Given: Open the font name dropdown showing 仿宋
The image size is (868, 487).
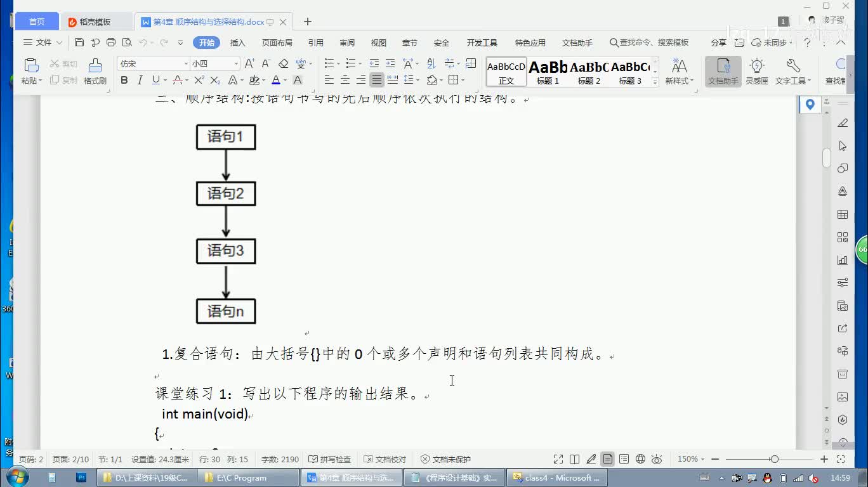Looking at the screenshot, I should click(x=154, y=63).
